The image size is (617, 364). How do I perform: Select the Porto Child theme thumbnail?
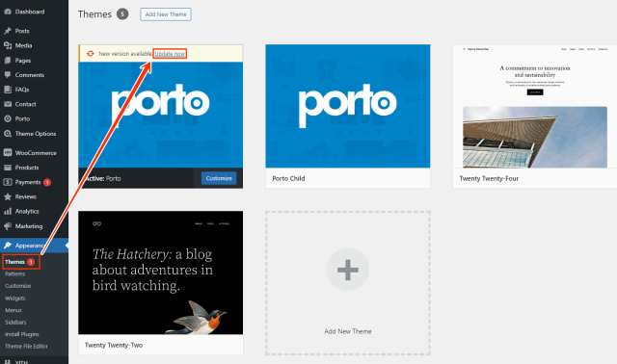[x=348, y=106]
